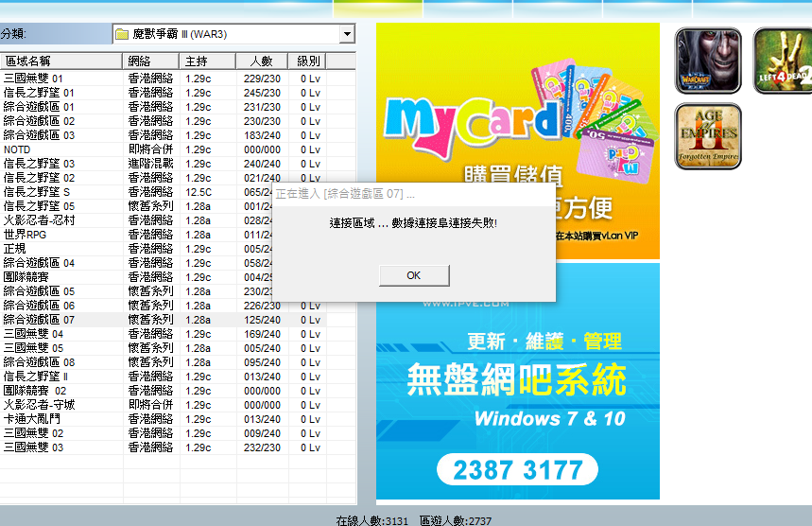Open the Left 4 Dead 2 game icon
The image size is (812, 526).
[x=784, y=61]
